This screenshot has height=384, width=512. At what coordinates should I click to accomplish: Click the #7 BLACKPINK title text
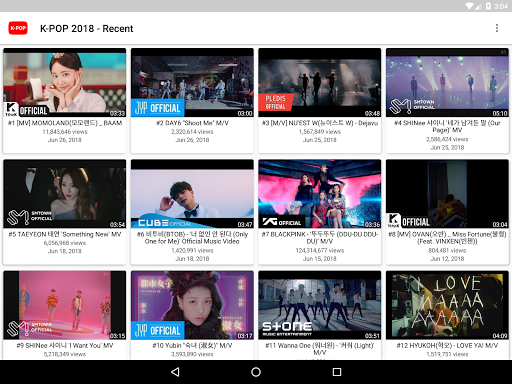coord(320,238)
